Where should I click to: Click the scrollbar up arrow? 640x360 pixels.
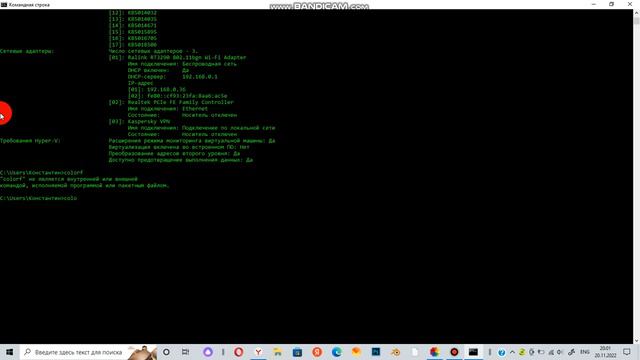coord(636,13)
